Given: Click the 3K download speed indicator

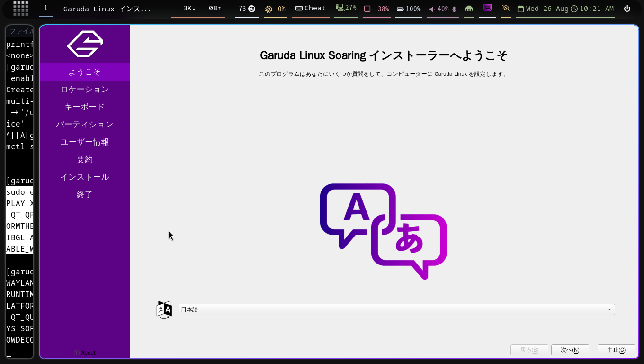Looking at the screenshot, I should [189, 9].
